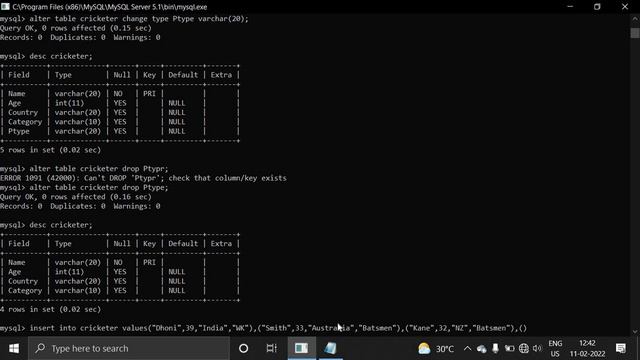Viewport: 640px width, 360px height.
Task: Click the scrollbar down arrow
Action: coord(635,331)
